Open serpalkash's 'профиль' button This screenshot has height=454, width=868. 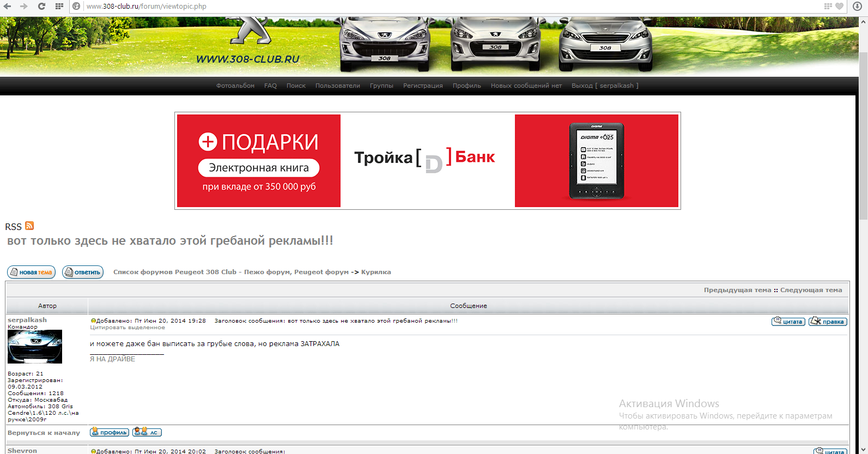(110, 432)
